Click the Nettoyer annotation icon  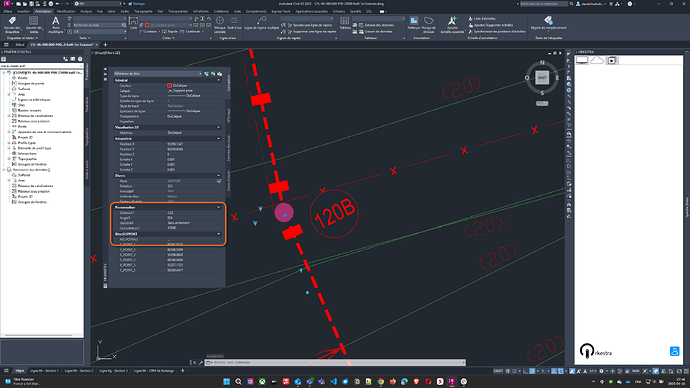tap(414, 23)
